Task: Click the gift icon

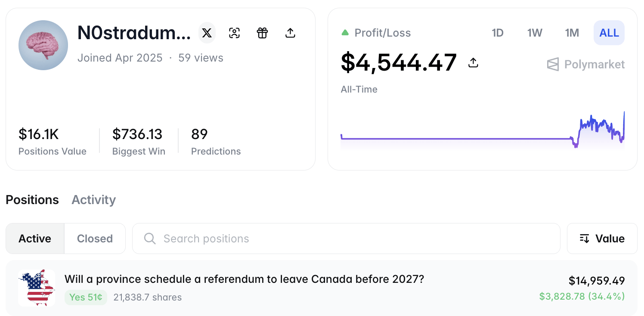Action: (262, 33)
